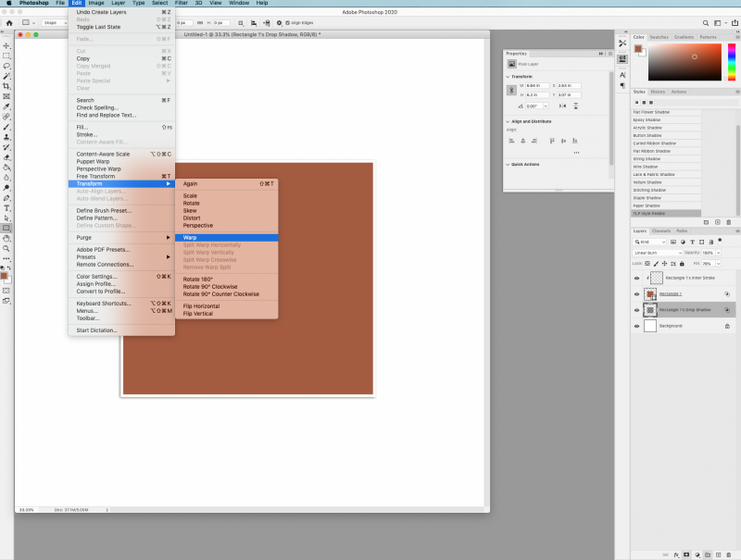Select the Clone Stamp tool

(6, 137)
